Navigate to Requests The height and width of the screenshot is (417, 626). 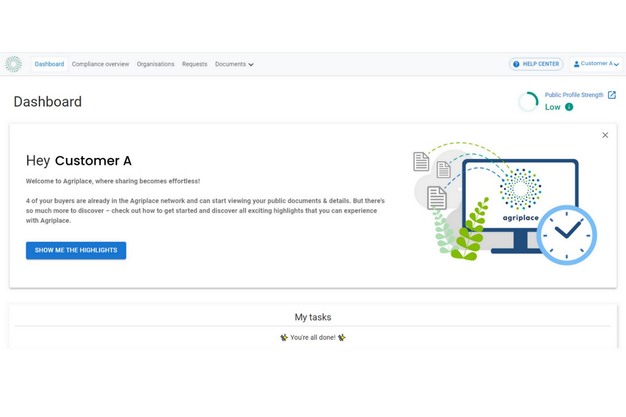(x=194, y=64)
